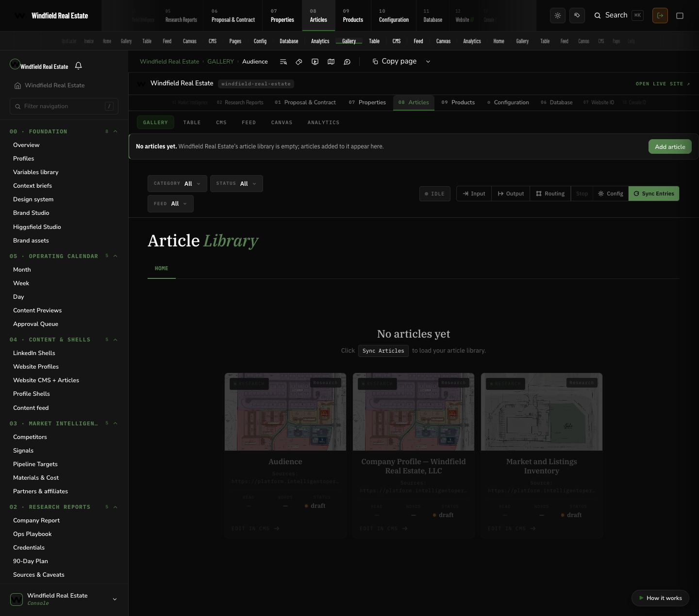The width and height of the screenshot is (699, 616).
Task: Open the Config gear button
Action: click(x=611, y=194)
